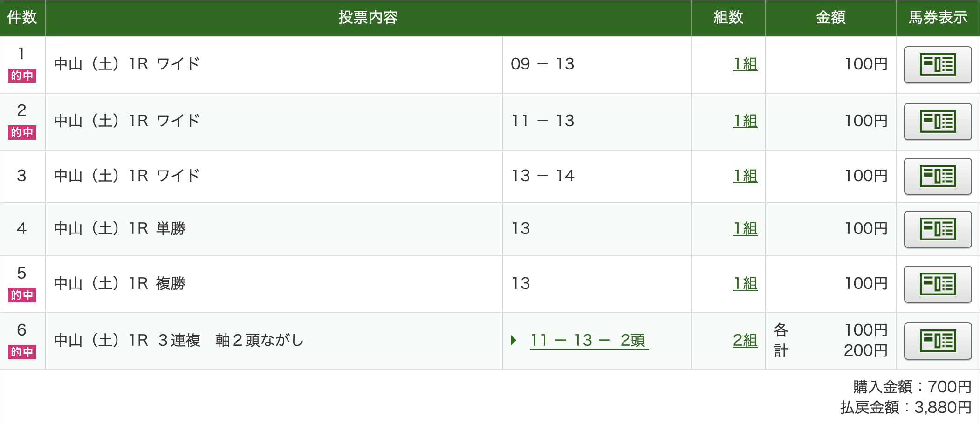Click the 組数 column header

728,18
